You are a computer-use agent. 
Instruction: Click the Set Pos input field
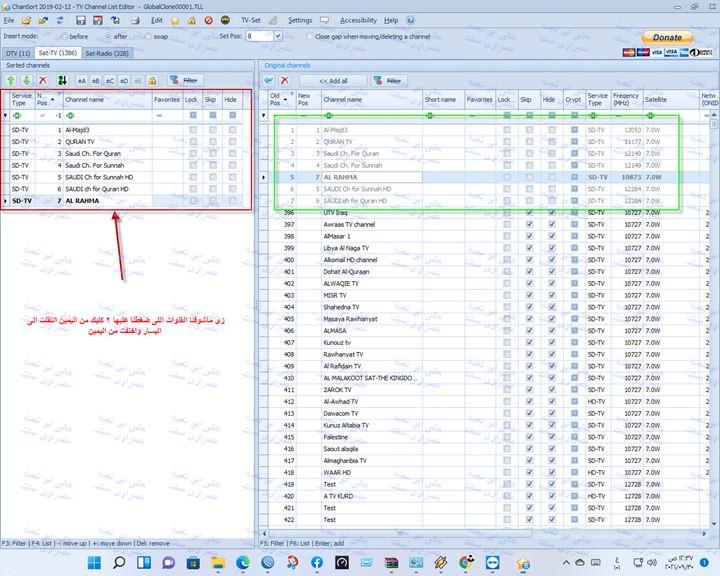coord(259,36)
